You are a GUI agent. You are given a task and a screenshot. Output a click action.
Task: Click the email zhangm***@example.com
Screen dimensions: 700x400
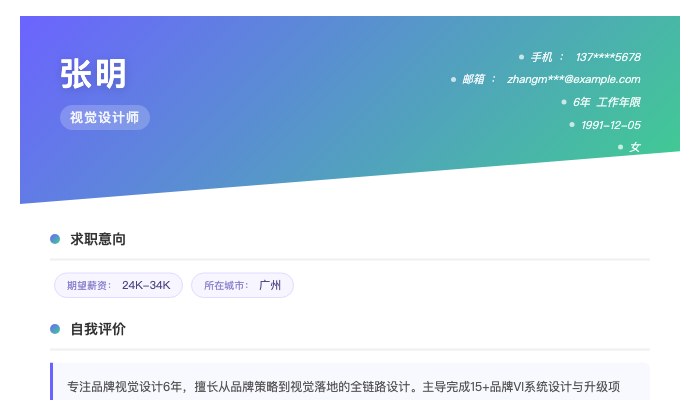(x=573, y=79)
